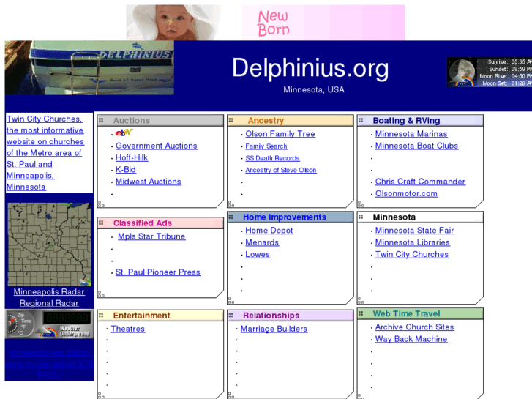Open Midwest Auctions link
Image resolution: width=532 pixels, height=399 pixels.
tap(149, 182)
